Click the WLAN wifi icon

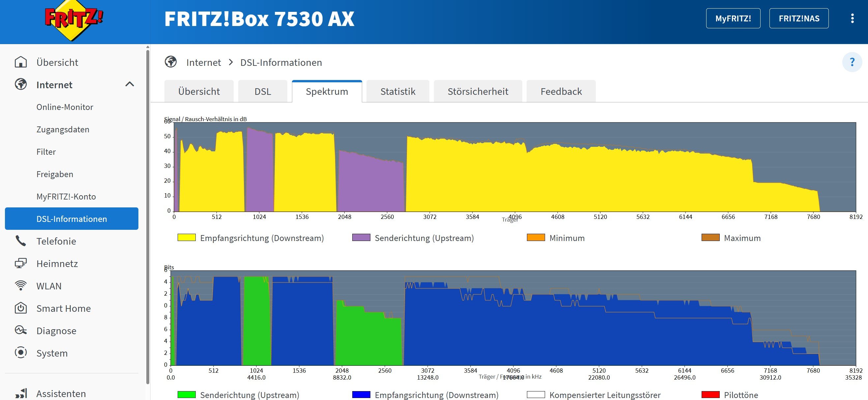pos(20,285)
